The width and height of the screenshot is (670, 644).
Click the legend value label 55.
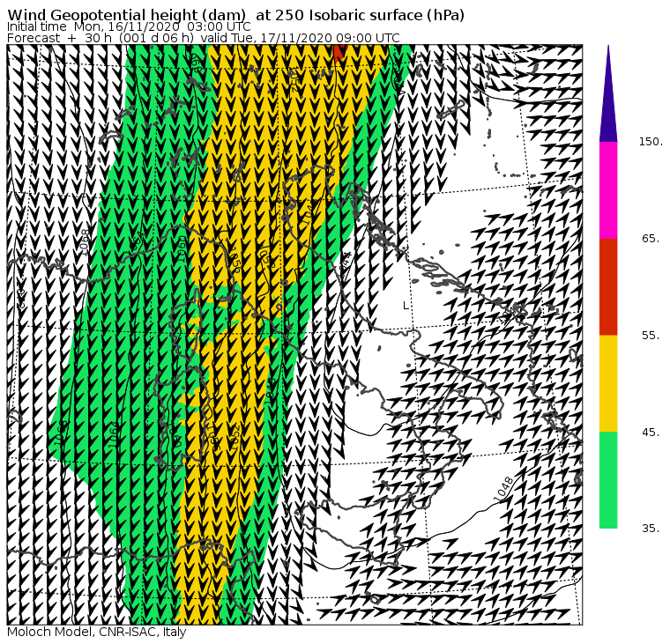click(x=651, y=336)
